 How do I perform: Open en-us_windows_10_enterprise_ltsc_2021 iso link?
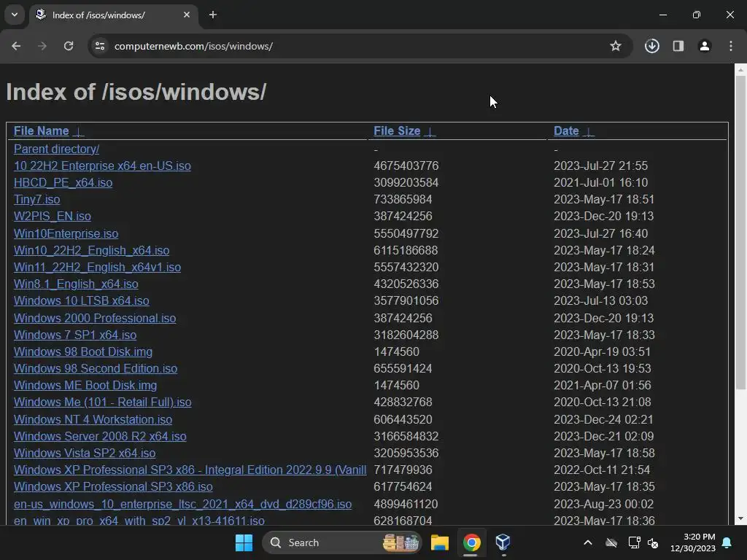tap(182, 504)
